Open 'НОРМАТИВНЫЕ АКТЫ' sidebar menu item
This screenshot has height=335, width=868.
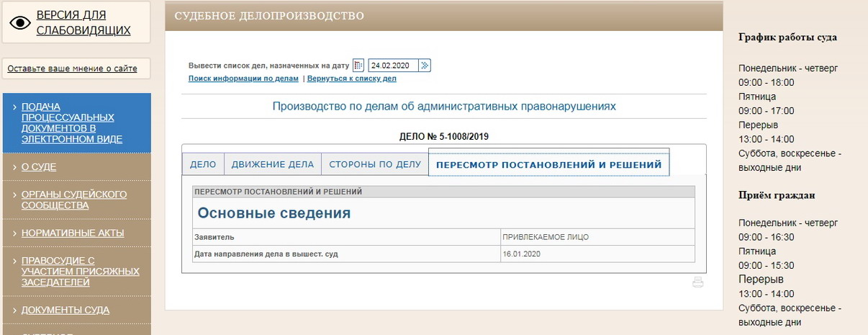coord(73,233)
